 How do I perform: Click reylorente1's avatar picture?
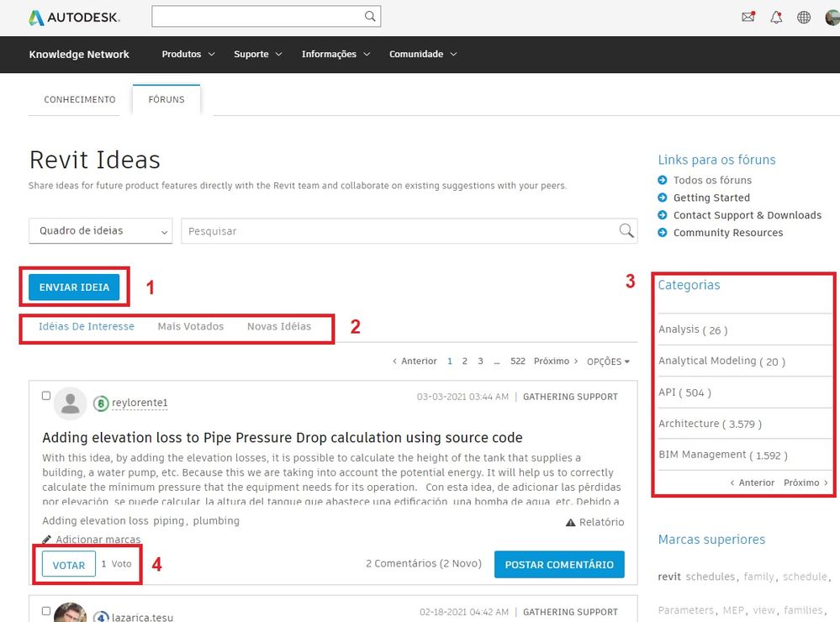[70, 403]
